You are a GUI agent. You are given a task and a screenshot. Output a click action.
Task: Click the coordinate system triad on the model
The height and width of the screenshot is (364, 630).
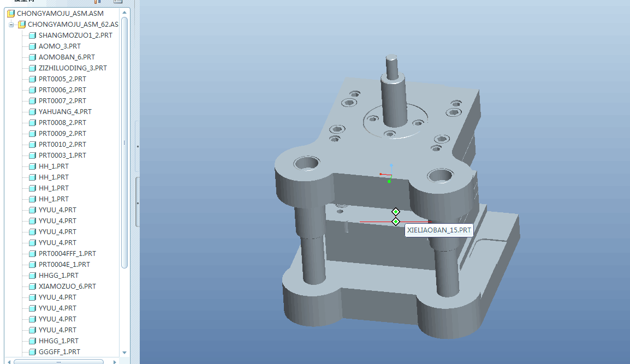coord(387,174)
